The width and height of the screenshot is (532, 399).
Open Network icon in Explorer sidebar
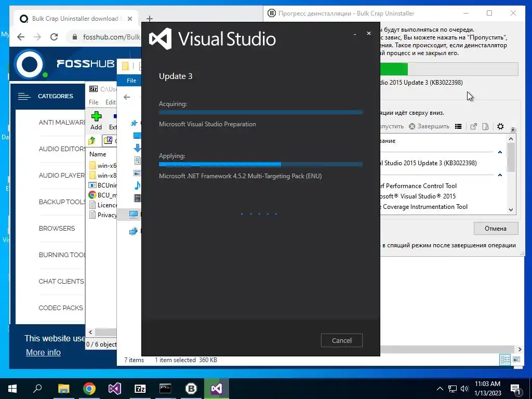tap(134, 231)
